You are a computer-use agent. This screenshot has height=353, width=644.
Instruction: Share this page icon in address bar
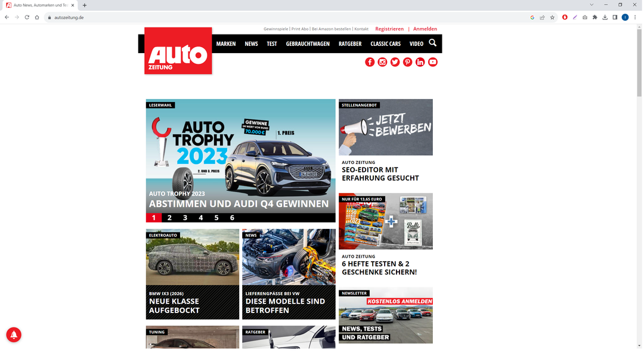click(543, 17)
